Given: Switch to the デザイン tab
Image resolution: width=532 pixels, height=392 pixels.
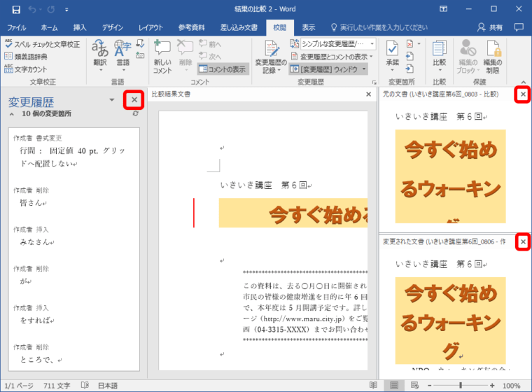Looking at the screenshot, I should (x=112, y=27).
